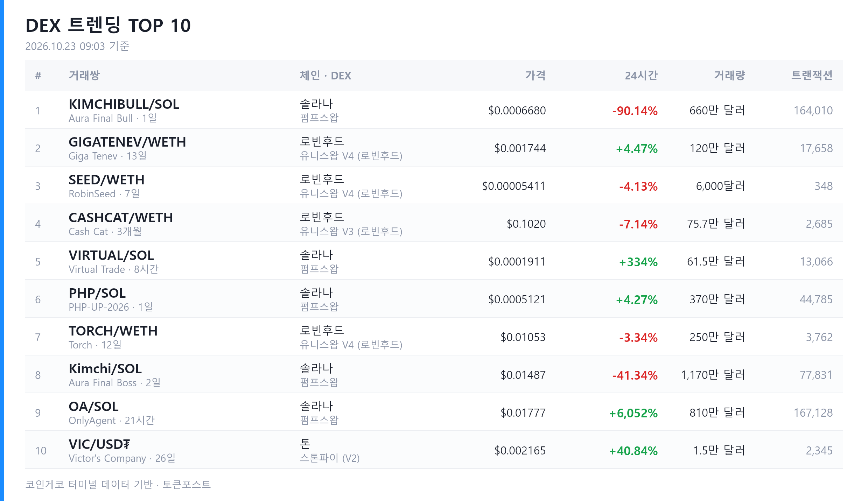Open the CASHCAT/WETH pair row title
This screenshot has width=868, height=501.
coord(121,218)
